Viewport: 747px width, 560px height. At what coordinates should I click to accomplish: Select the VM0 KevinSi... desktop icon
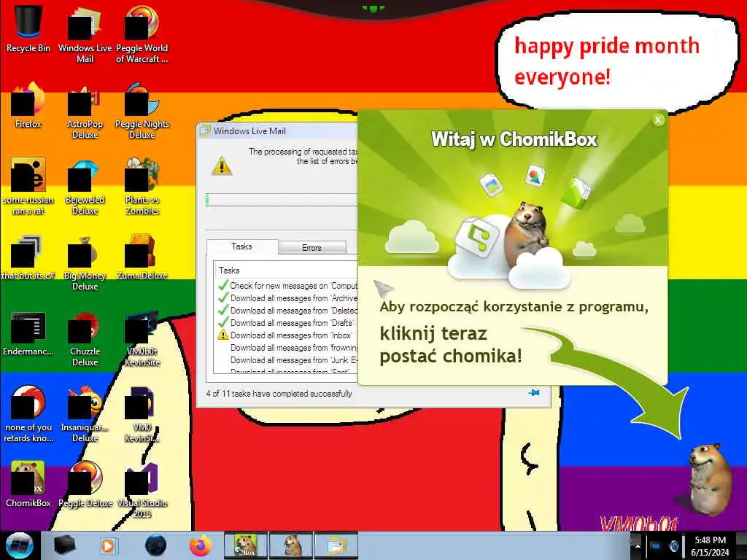click(x=142, y=414)
